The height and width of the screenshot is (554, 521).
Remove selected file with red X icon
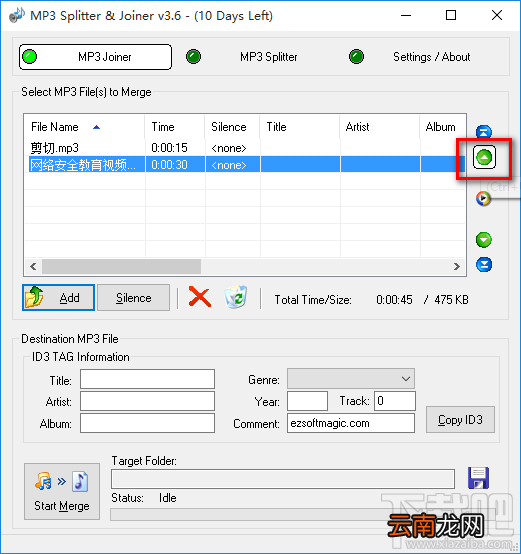click(x=200, y=297)
